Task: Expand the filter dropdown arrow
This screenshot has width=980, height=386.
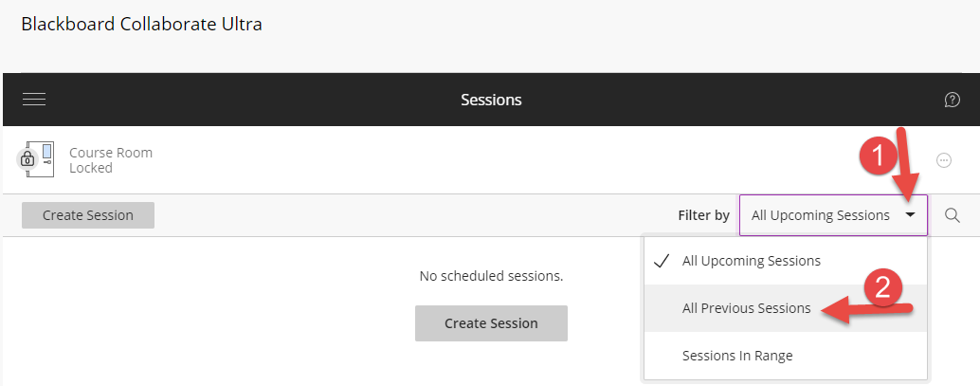Action: coord(910,215)
